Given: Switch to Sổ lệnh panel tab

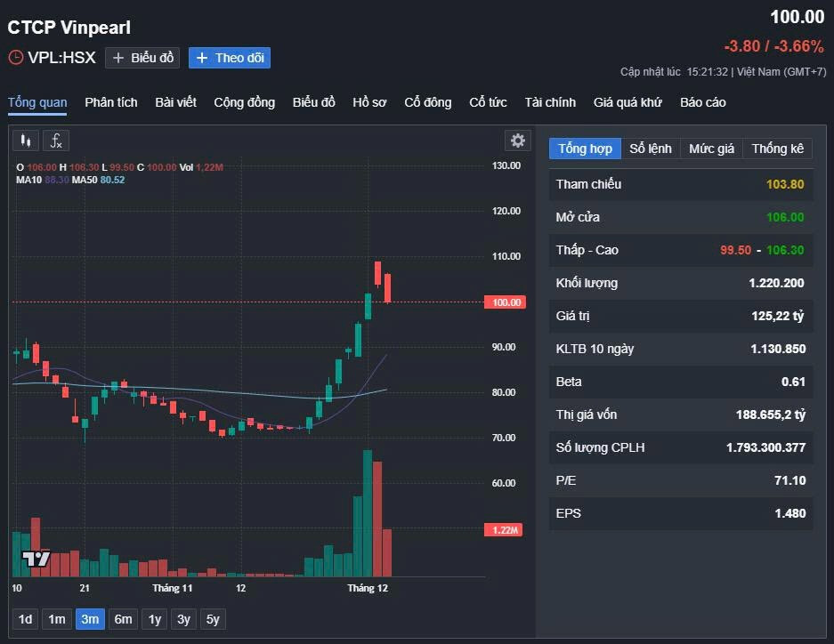Looking at the screenshot, I should click(651, 149).
